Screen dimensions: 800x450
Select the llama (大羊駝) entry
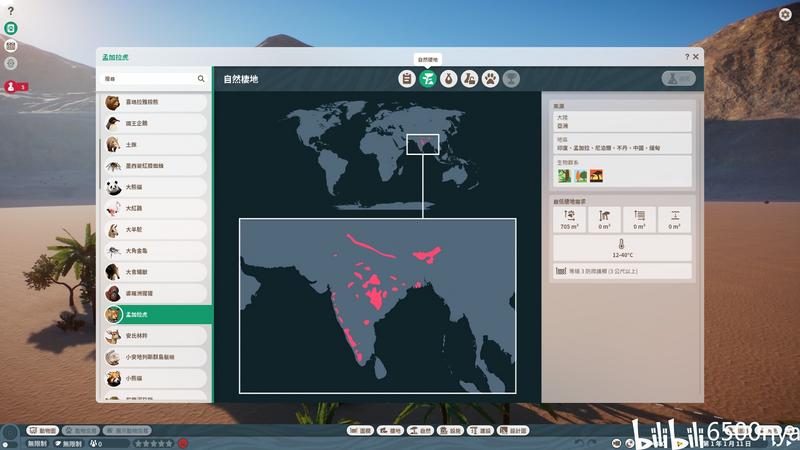click(x=155, y=230)
